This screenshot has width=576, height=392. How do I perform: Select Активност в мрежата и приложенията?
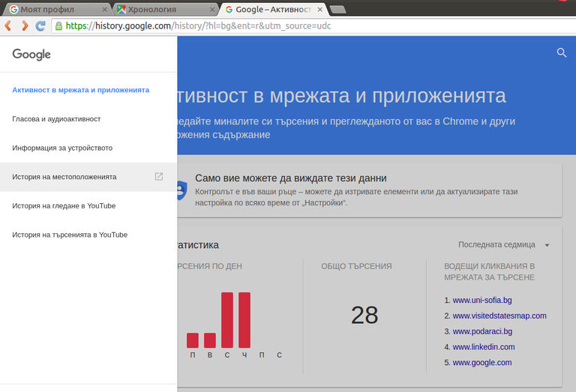pyautogui.click(x=81, y=90)
